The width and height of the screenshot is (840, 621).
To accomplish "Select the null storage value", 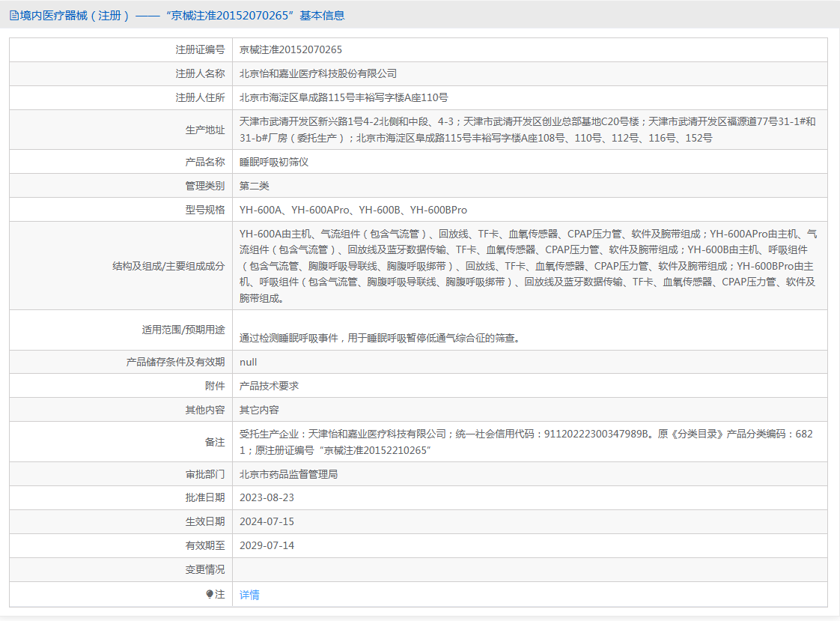I will 248,363.
